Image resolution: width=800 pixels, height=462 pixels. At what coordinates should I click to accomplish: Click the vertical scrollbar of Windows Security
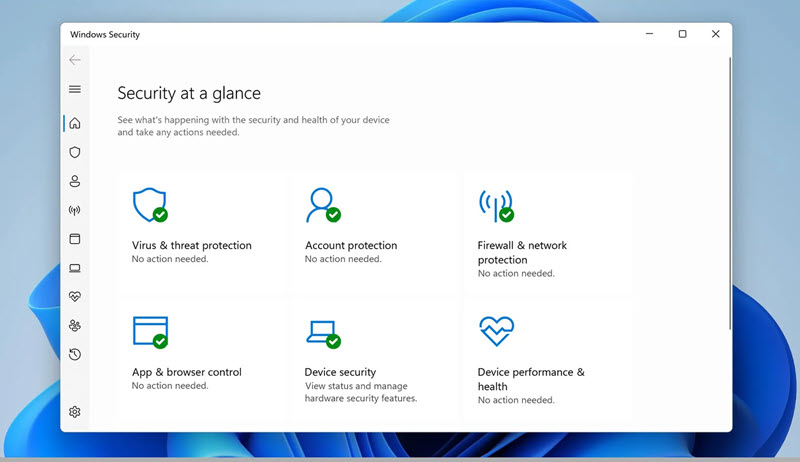tap(730, 194)
